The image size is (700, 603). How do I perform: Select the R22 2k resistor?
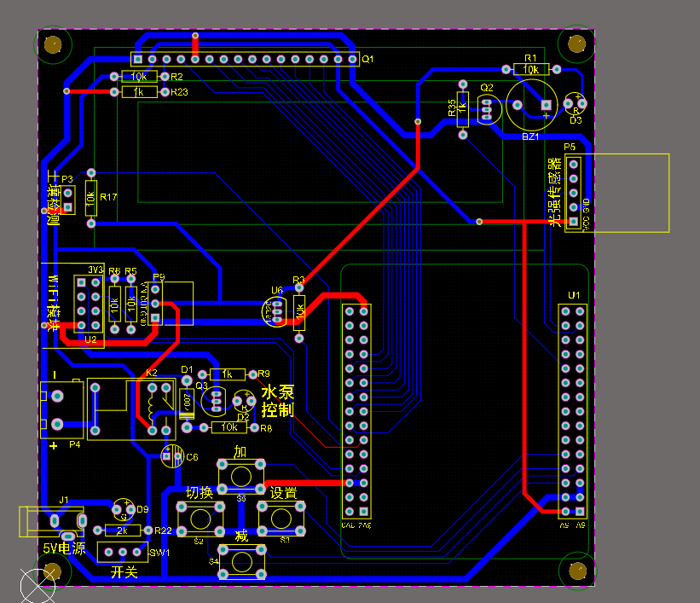123,531
